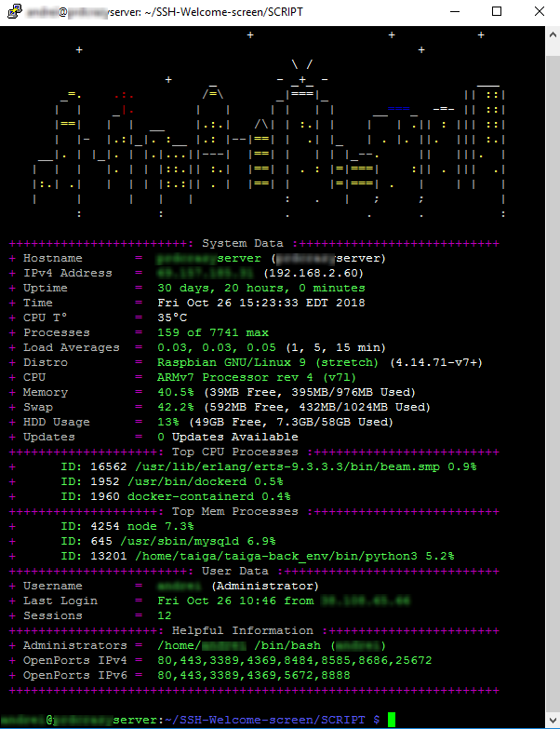Close the PuTTY terminal window
The width and height of the screenshot is (560, 729).
click(x=540, y=11)
